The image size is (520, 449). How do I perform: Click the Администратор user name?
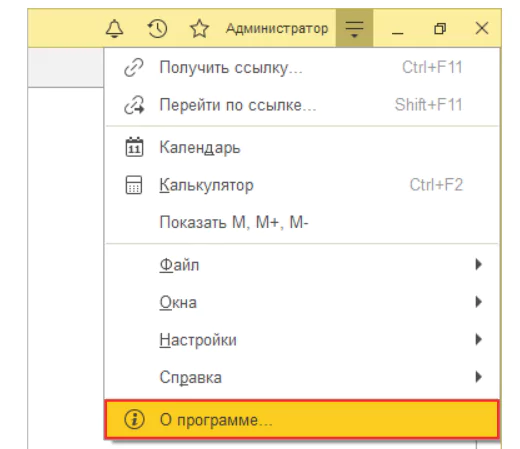277,29
